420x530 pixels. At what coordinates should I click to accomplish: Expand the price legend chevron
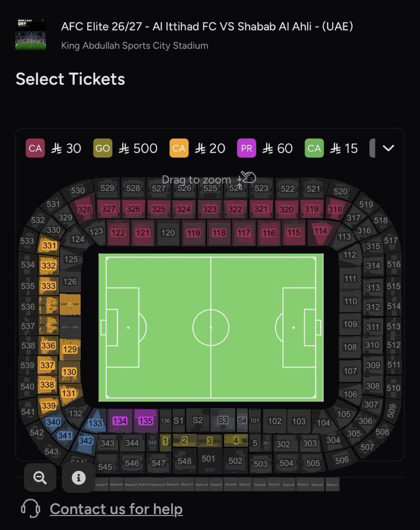point(388,148)
